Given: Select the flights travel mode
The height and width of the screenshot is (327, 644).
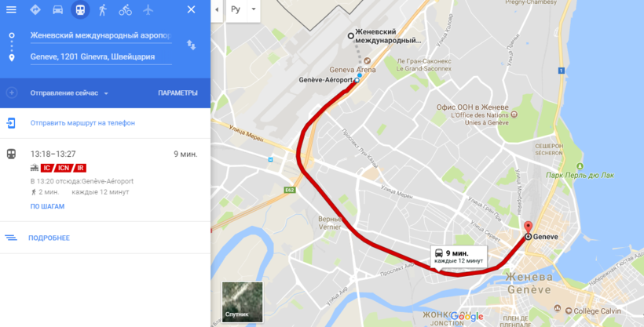Looking at the screenshot, I should click(148, 9).
